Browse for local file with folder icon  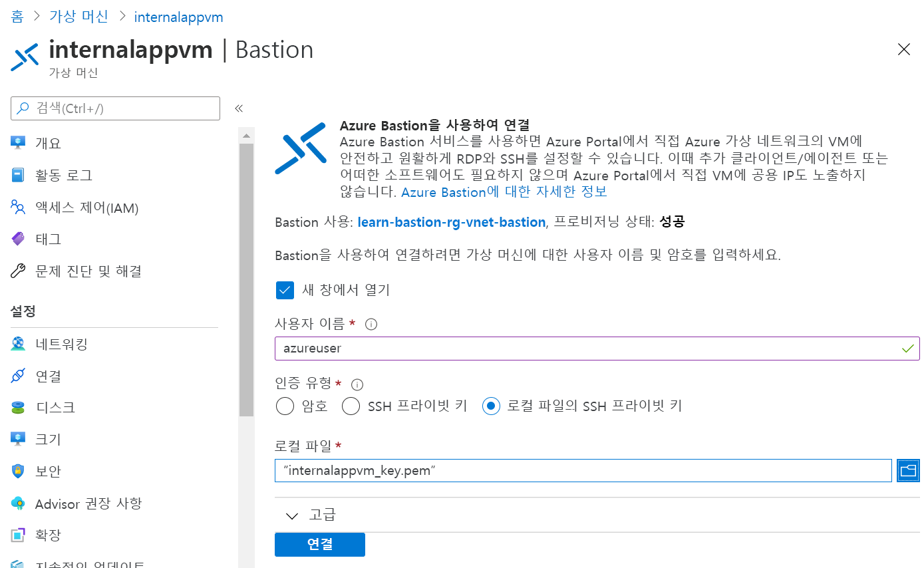point(908,470)
